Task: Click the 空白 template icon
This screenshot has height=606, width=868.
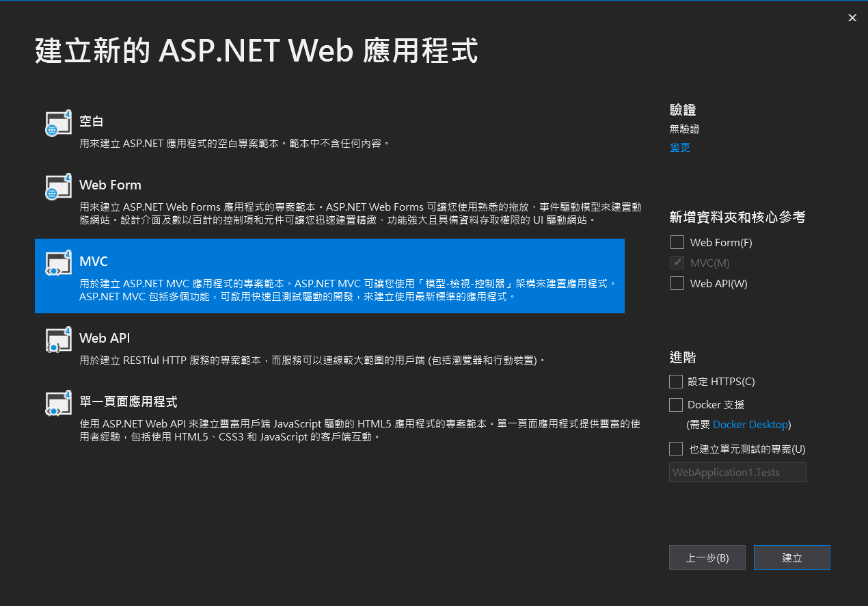Action: 58,123
